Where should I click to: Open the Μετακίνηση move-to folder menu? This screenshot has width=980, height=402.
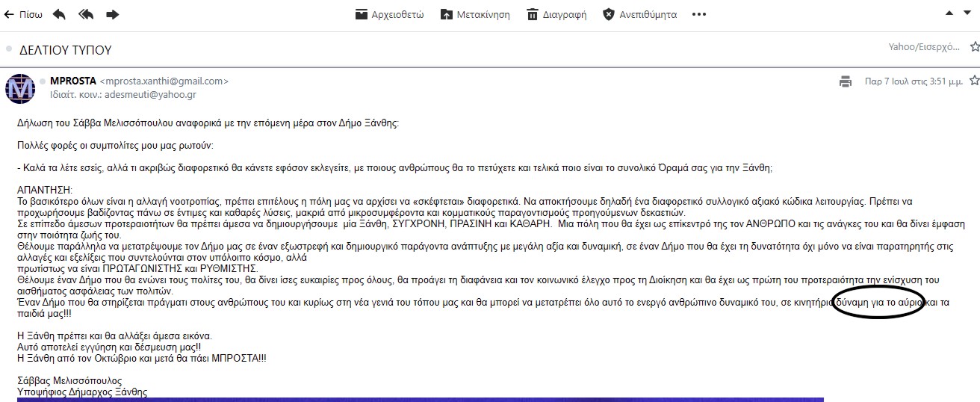point(475,14)
